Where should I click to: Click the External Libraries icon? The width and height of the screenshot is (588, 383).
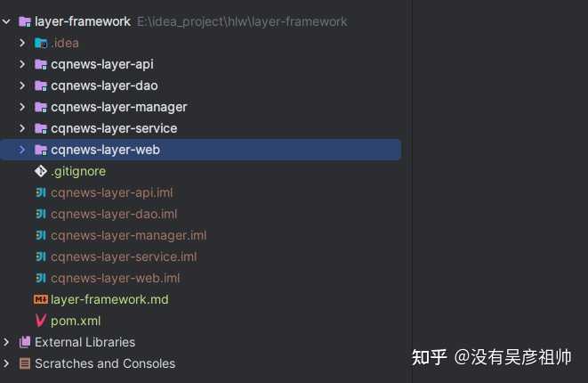(x=25, y=342)
